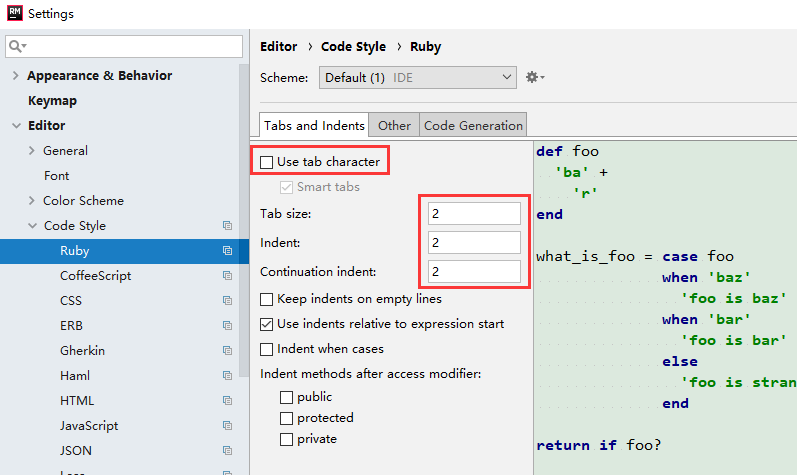Select Keymap in settings list

click(x=52, y=101)
